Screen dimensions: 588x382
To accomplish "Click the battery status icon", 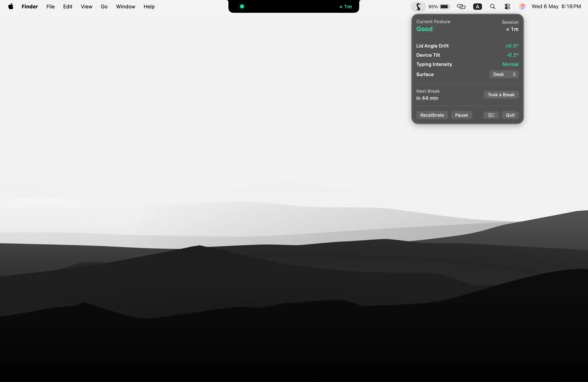I will (445, 7).
